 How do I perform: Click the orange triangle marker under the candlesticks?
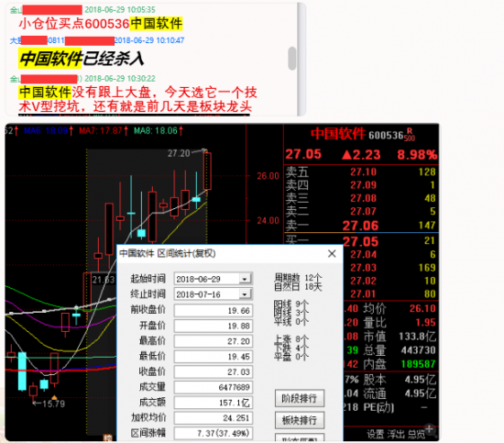(54, 398)
